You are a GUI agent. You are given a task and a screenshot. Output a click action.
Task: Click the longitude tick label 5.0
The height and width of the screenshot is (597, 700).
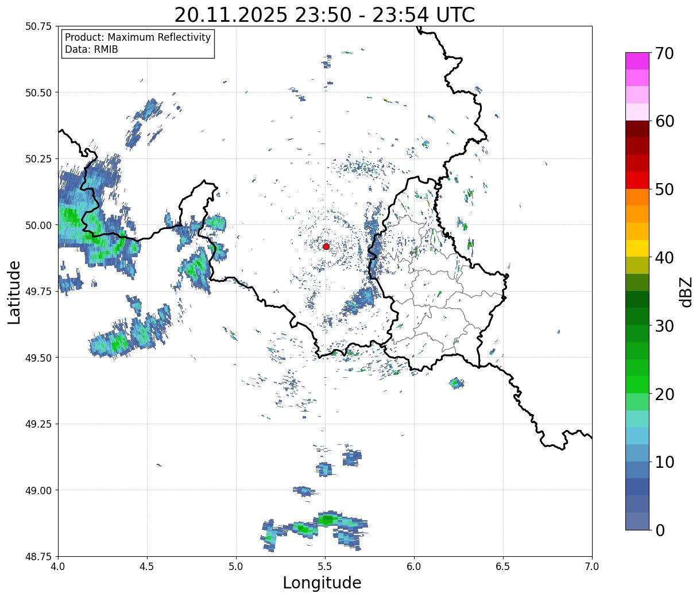[236, 567]
